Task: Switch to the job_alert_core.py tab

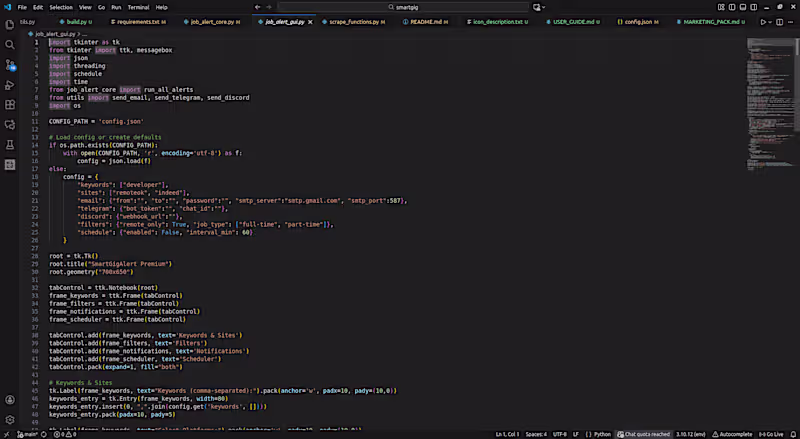Action: [212, 22]
